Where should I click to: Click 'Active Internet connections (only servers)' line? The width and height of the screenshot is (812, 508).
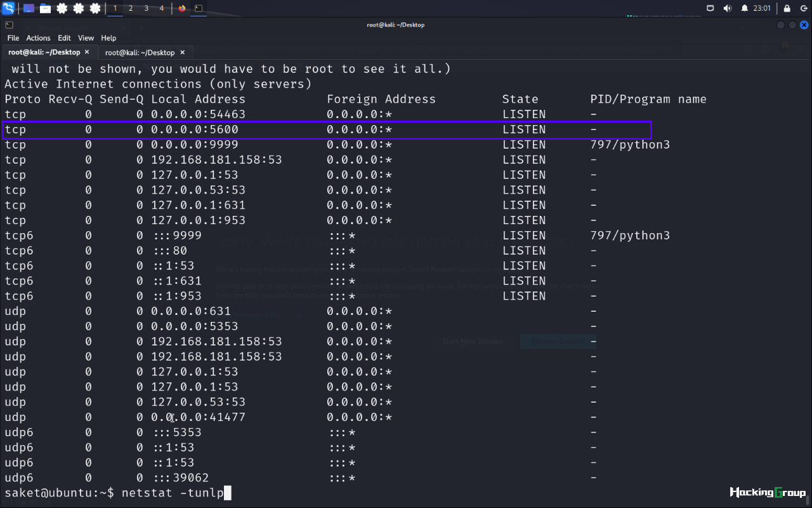click(x=159, y=84)
